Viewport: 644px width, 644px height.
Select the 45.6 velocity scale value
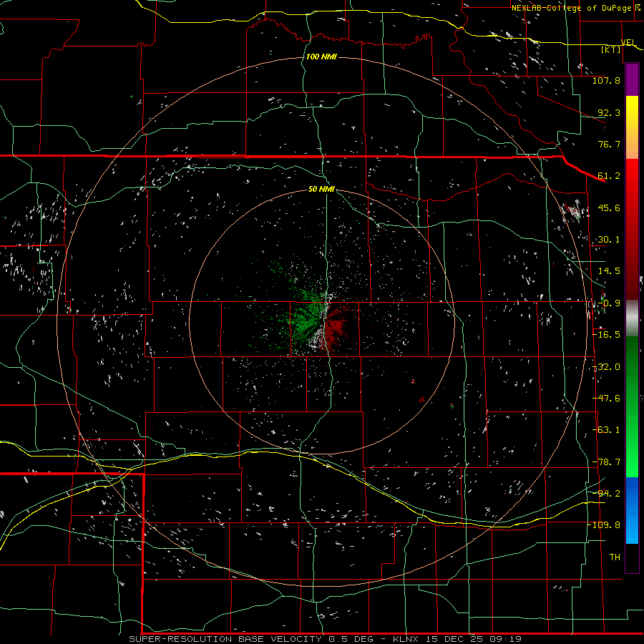[609, 208]
